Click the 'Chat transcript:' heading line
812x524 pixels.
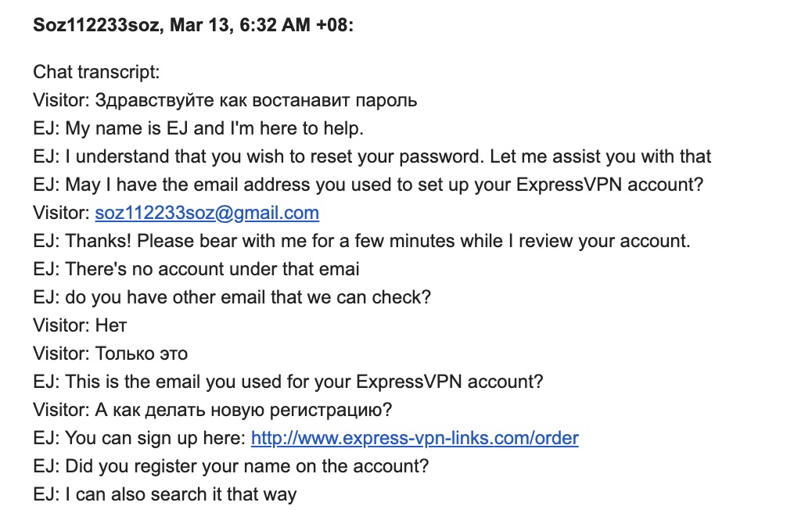[x=96, y=72]
